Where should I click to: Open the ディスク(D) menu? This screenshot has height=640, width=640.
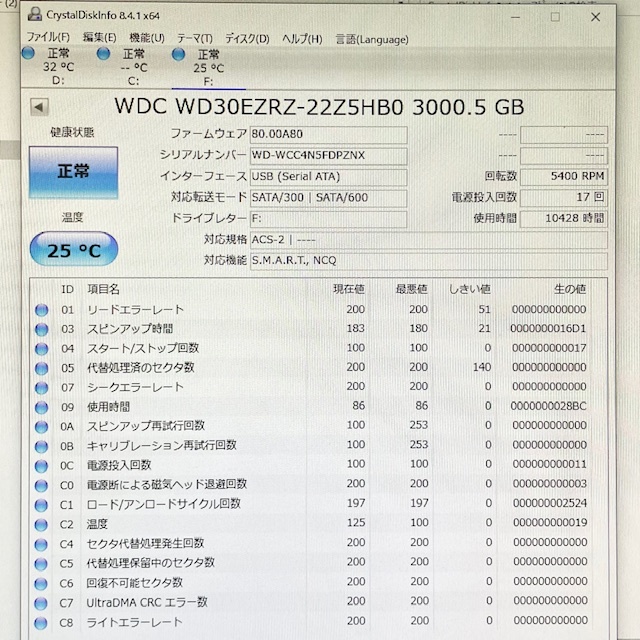[247, 39]
